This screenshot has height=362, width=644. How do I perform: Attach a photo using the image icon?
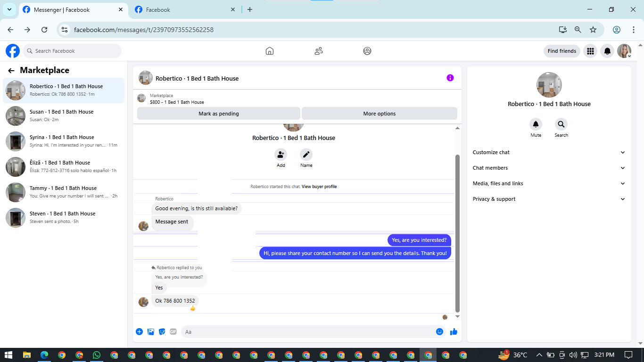(151, 332)
